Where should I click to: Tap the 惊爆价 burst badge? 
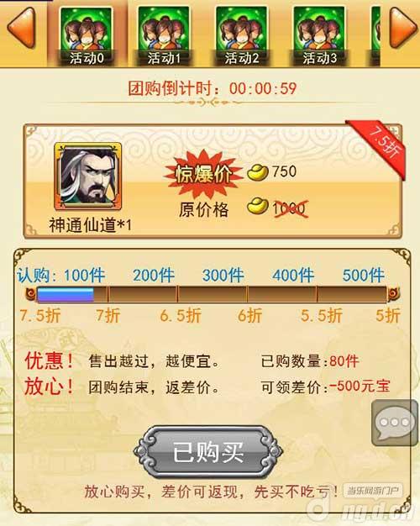(203, 174)
